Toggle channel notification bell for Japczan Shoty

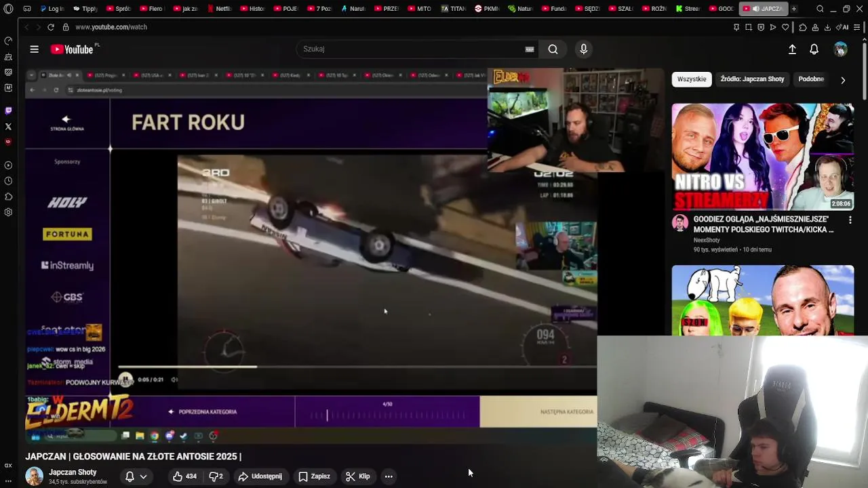(130, 476)
